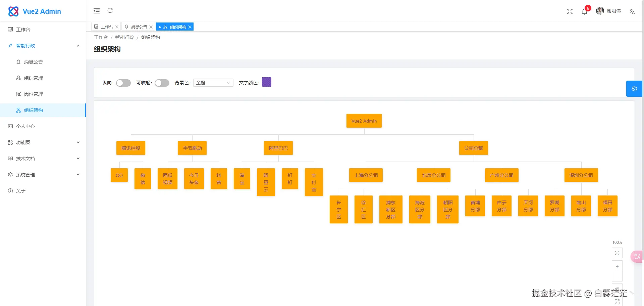The width and height of the screenshot is (644, 306).
Task: Click the 关于 info icon in sidebar
Action: [10, 191]
